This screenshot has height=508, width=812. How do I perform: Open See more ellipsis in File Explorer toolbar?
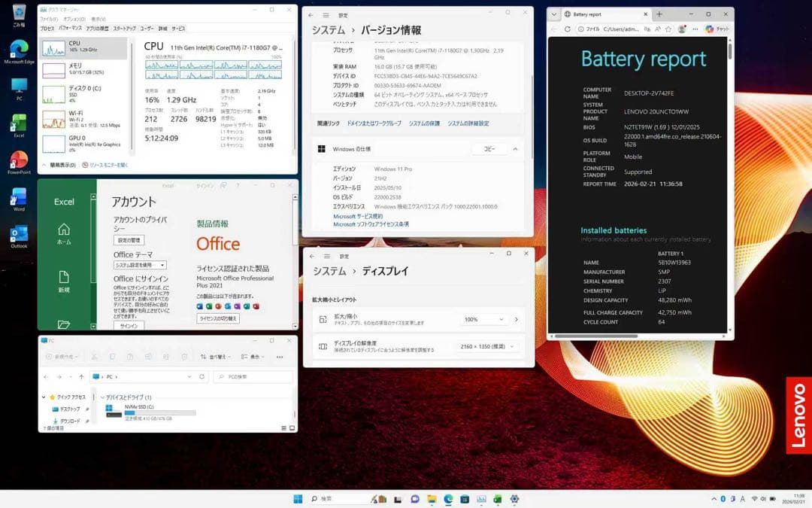[280, 357]
